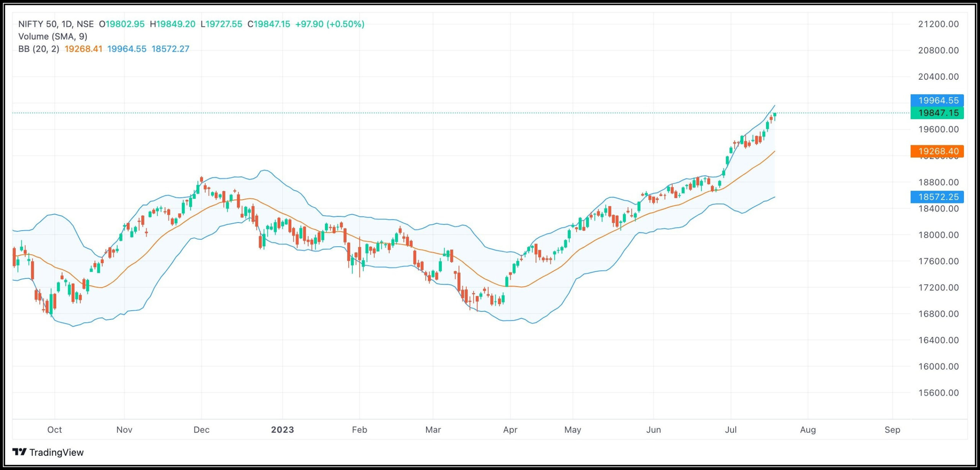Click the 15600.00 price scale label

coord(938,393)
